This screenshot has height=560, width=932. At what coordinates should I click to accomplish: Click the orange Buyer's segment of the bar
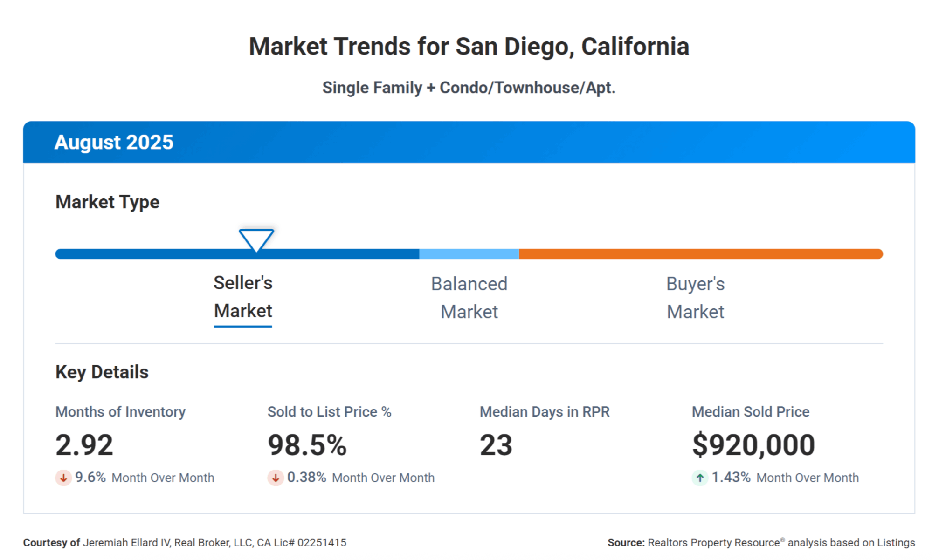700,254
